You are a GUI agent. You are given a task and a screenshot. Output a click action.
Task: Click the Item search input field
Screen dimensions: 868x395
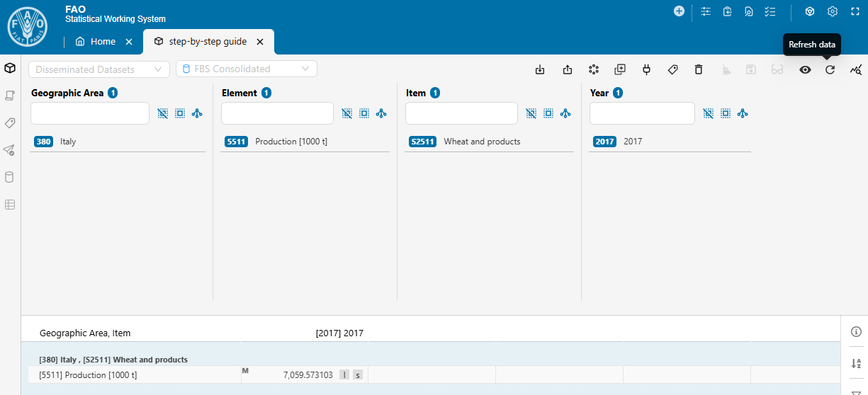point(461,113)
